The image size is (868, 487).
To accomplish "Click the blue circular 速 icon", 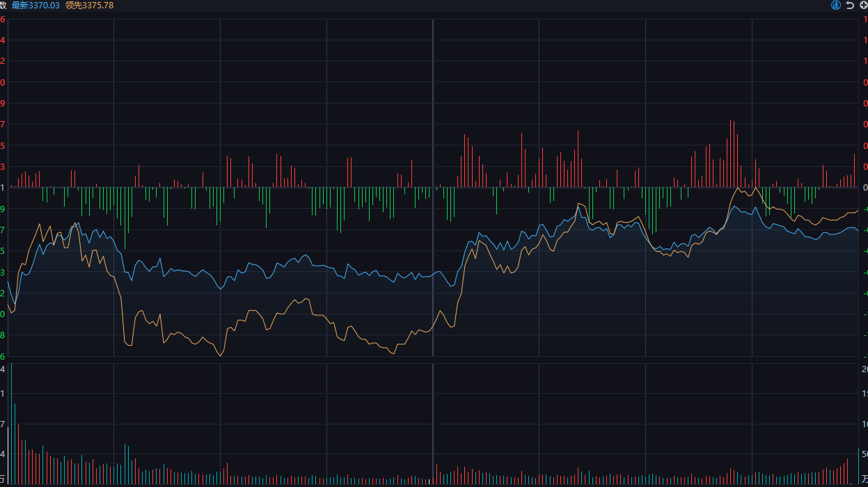I will pyautogui.click(x=836, y=6).
